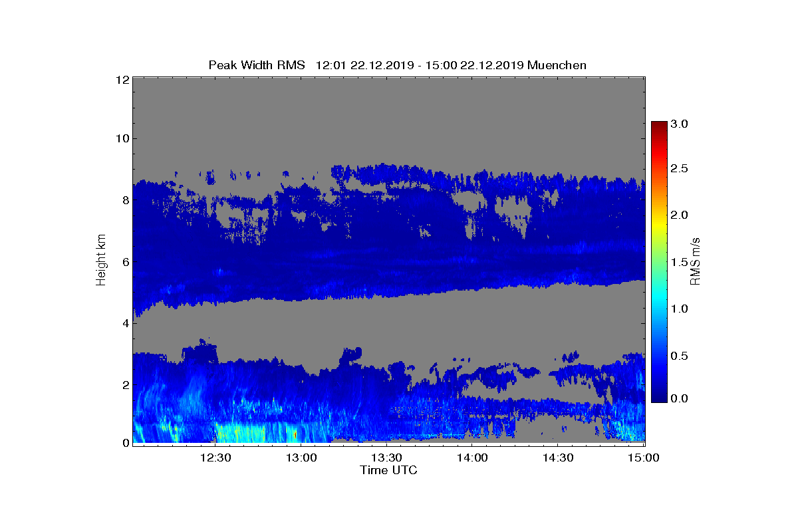This screenshot has height=532, width=798.
Task: Click the colorbar value 3.0
Action: (x=680, y=124)
